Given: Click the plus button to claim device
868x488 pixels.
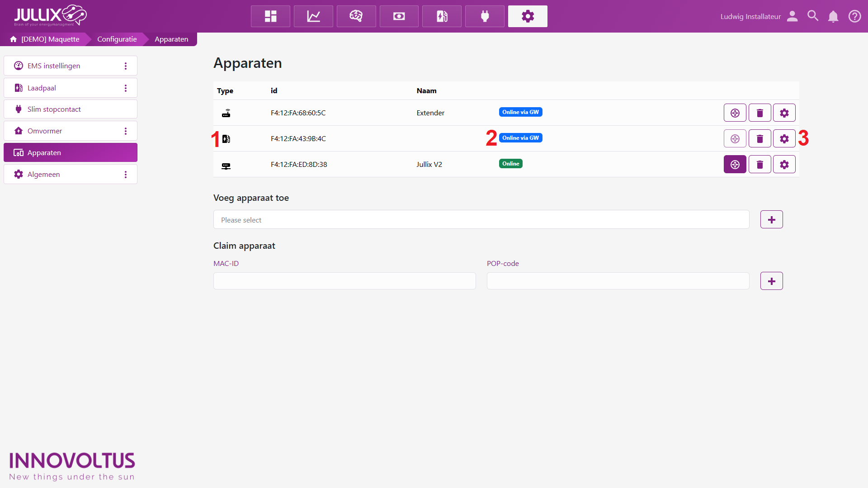Looking at the screenshot, I should (771, 281).
